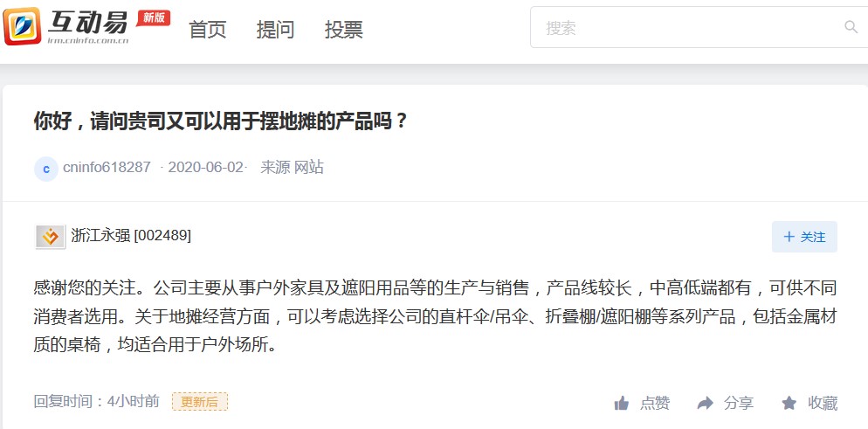
Task: Open the 首页 tab
Action: click(208, 30)
